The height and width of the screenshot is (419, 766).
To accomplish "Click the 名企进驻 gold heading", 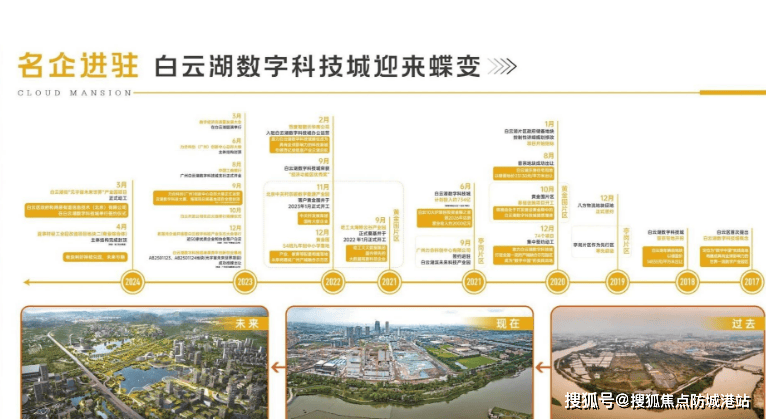I will point(77,66).
